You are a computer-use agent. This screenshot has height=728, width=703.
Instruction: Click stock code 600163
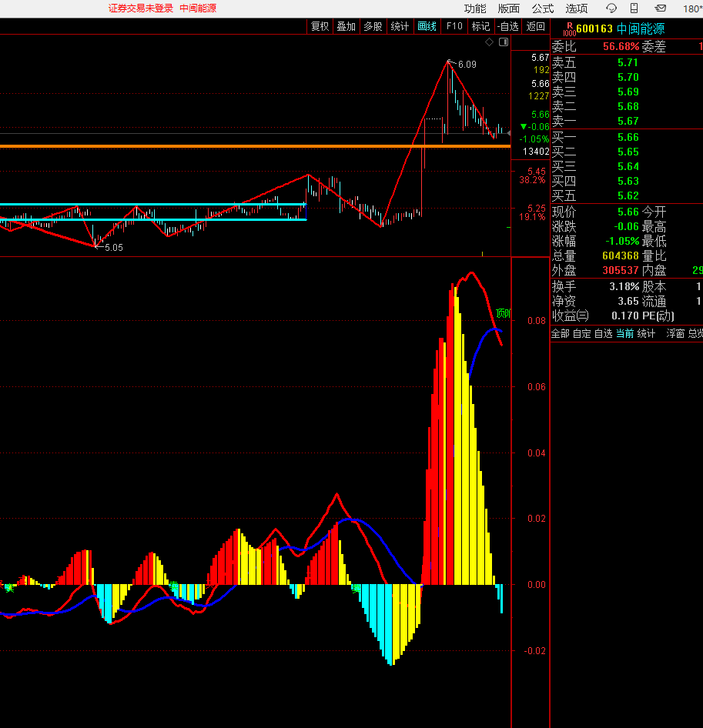tap(594, 28)
